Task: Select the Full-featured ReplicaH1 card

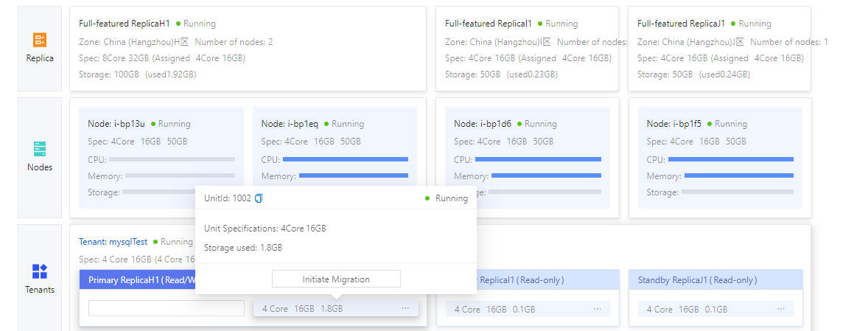Action: point(248,49)
